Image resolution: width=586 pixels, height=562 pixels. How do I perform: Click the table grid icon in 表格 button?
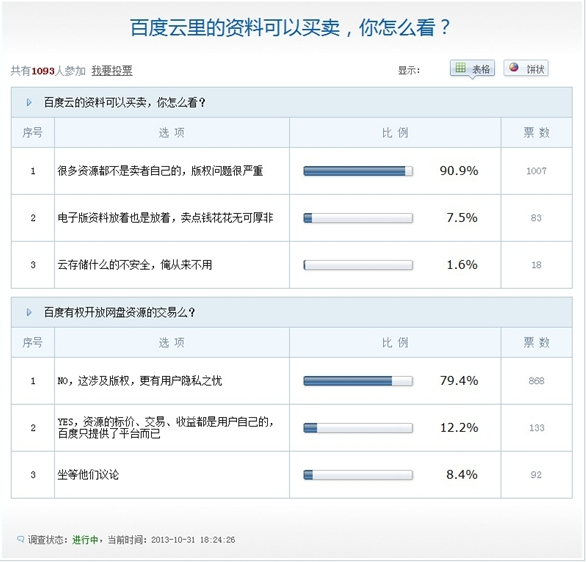click(460, 68)
